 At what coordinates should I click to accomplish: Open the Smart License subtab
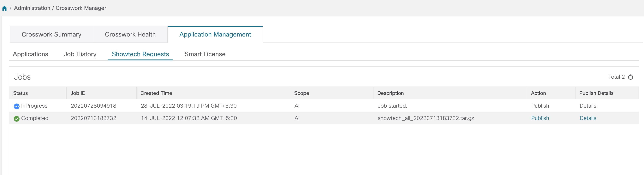[205, 54]
